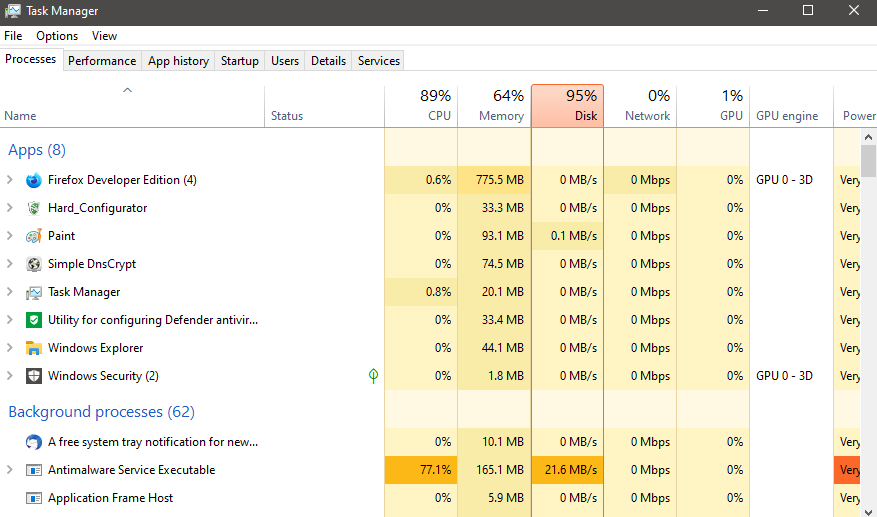Sort by the highlighted Disk column
Screen dimensions: 877x517
pos(567,106)
